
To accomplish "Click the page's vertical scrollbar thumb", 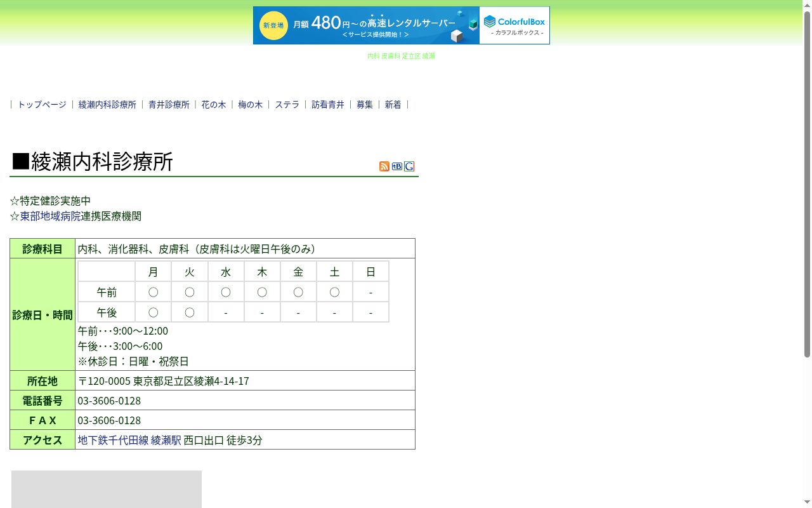I will tap(808, 183).
